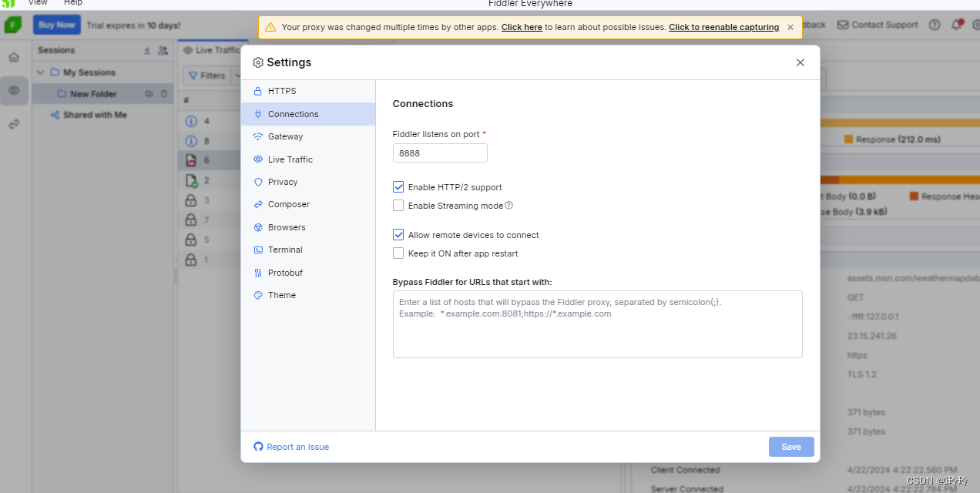Click the share sessions people icon
980x493 pixels.
pyautogui.click(x=163, y=50)
